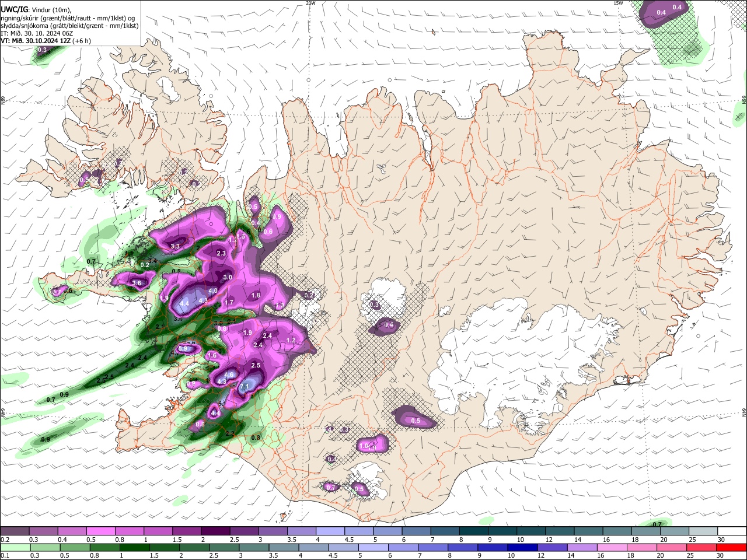Click the "0.1" label in the rain legend
747x560 pixels.
(x=4, y=555)
